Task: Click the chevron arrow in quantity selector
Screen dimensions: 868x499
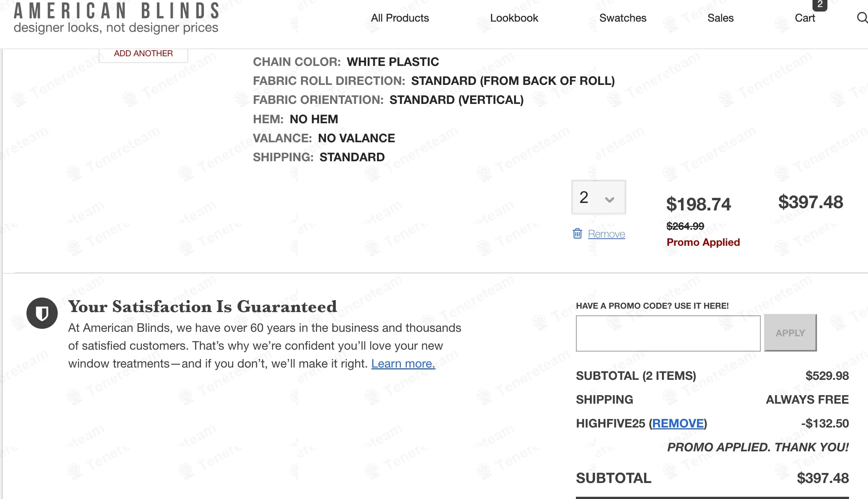Action: [x=609, y=200]
